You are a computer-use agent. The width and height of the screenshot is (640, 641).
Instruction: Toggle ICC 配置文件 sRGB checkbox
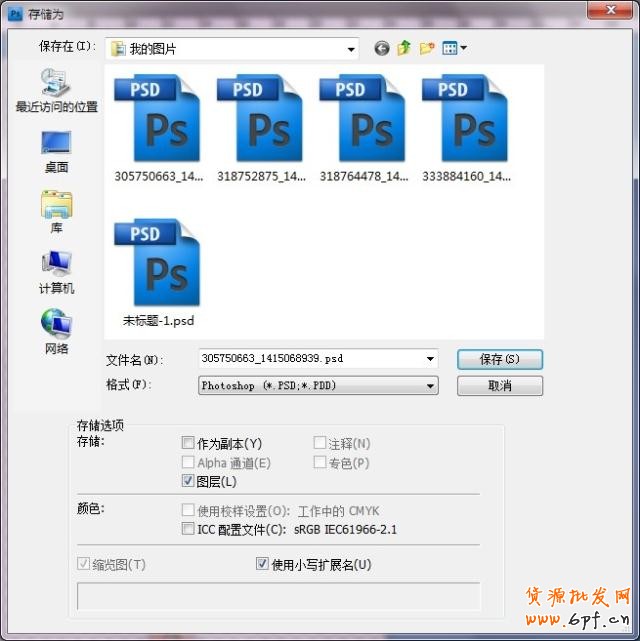(x=188, y=529)
